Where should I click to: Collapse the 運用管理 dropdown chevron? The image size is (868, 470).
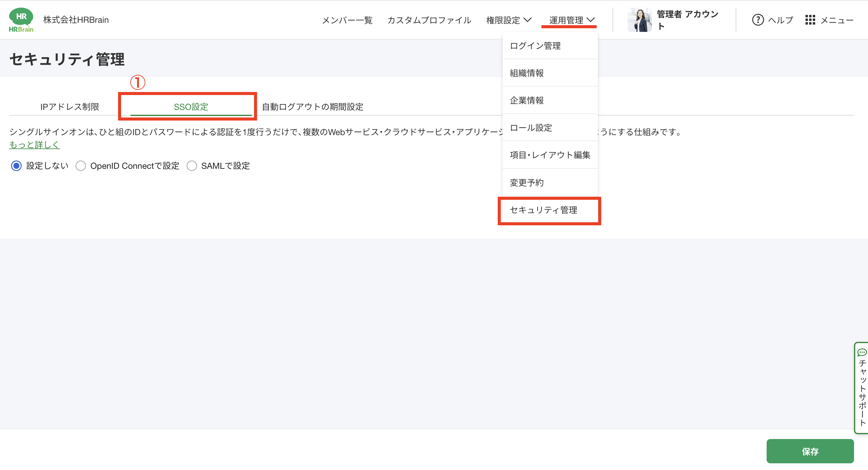pos(591,20)
